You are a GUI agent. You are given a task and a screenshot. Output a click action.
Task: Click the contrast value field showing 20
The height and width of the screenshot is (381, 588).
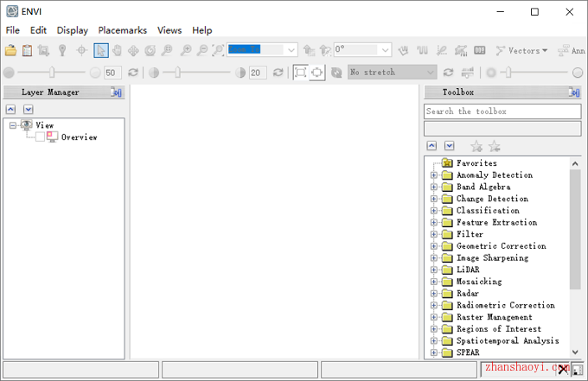coord(258,73)
